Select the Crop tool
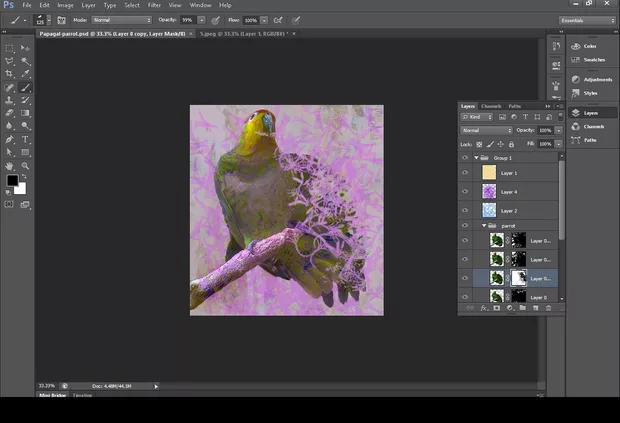 coord(9,74)
